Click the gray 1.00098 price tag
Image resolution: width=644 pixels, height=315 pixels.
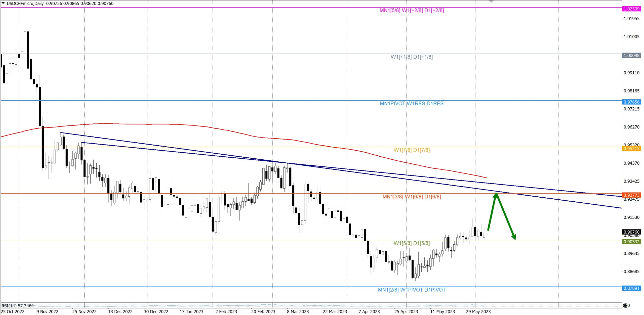(631, 55)
